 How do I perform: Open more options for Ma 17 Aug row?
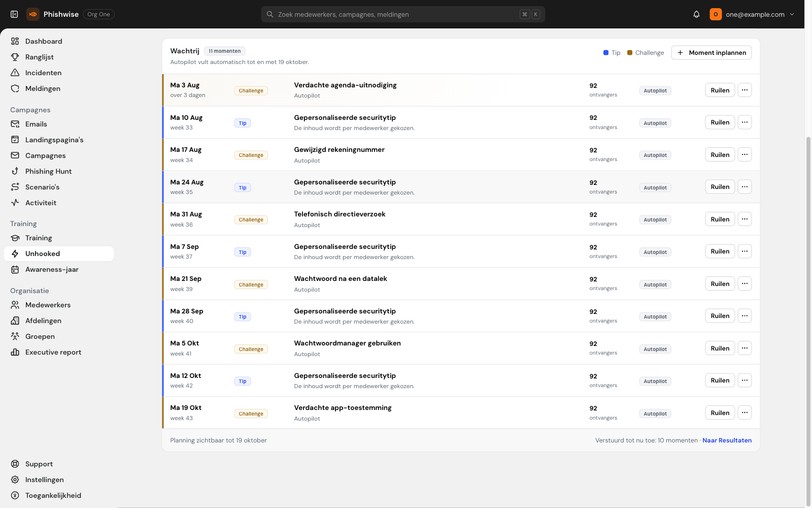(745, 154)
